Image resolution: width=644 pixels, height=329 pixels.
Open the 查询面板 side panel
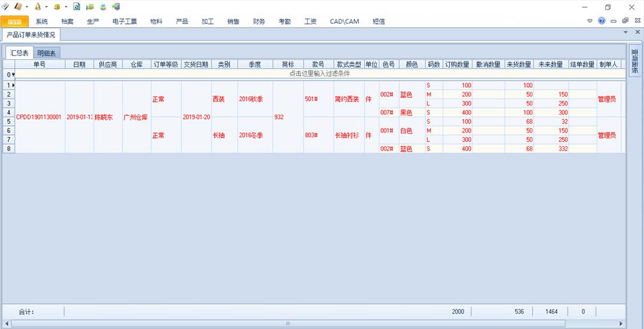[634, 62]
